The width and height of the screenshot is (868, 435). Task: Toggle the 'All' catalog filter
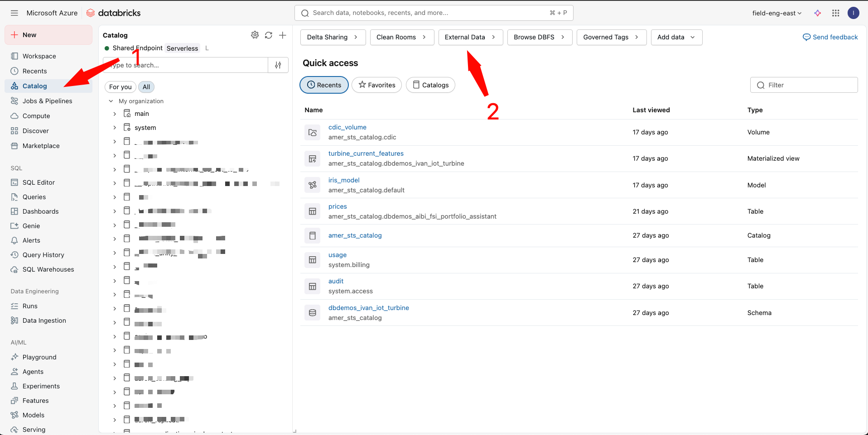pyautogui.click(x=146, y=87)
